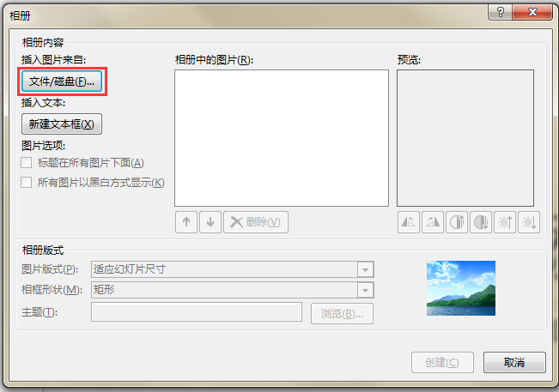The image size is (559, 392).
Task: Open the dialog help question mark
Action: click(x=500, y=13)
